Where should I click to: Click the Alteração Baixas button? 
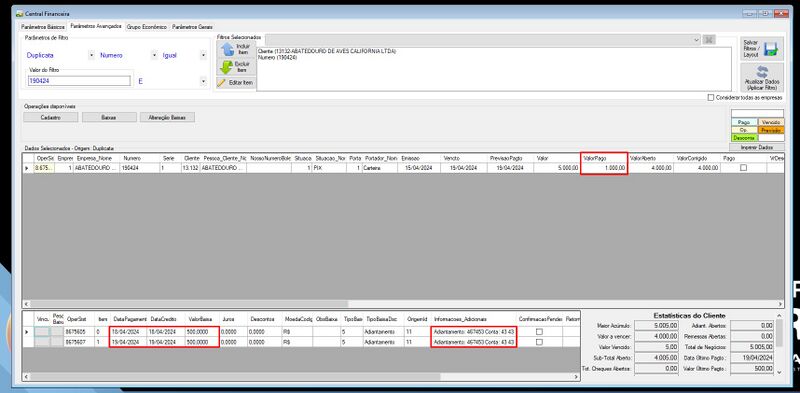(x=167, y=117)
